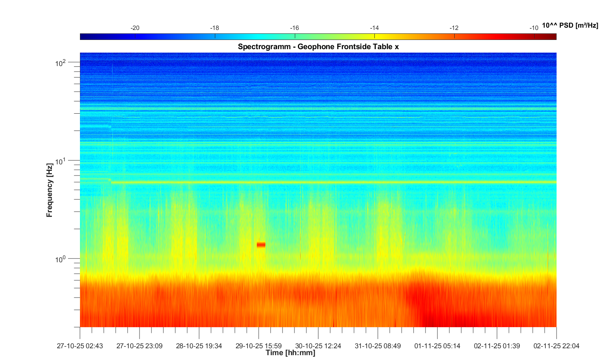This screenshot has height=364, width=615.
Task: Click the time tick label "30-10-25 12:24"
Action: [318, 346]
